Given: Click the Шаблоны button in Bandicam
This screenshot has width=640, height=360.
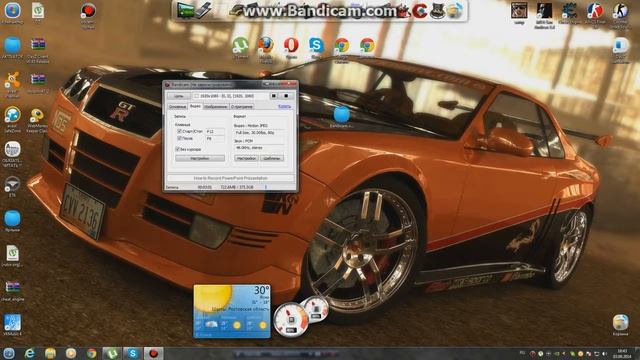Looking at the screenshot, I should (x=272, y=158).
